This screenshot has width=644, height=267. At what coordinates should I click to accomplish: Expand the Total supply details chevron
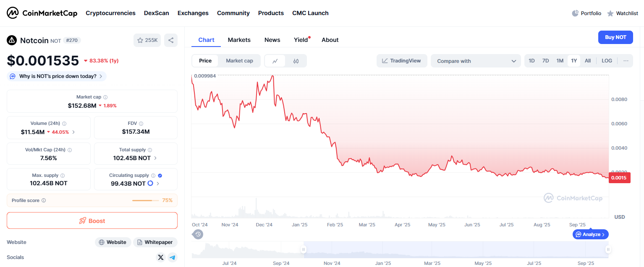[x=155, y=158]
